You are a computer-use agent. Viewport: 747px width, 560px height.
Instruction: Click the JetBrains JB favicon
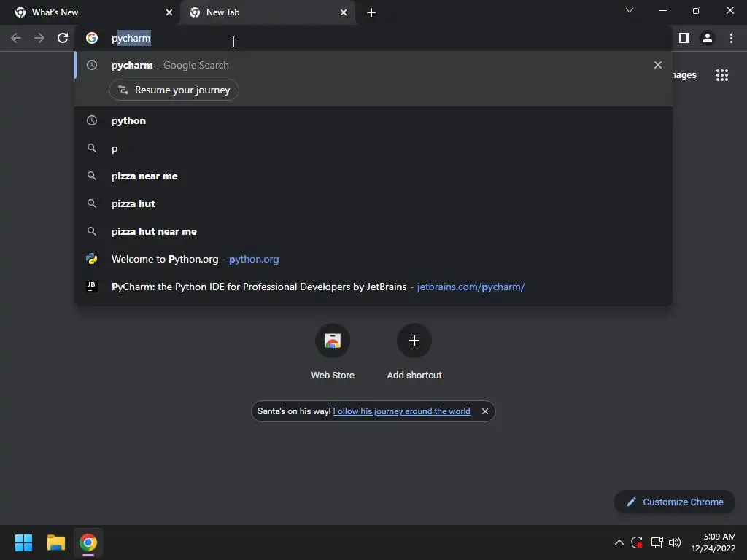click(92, 286)
